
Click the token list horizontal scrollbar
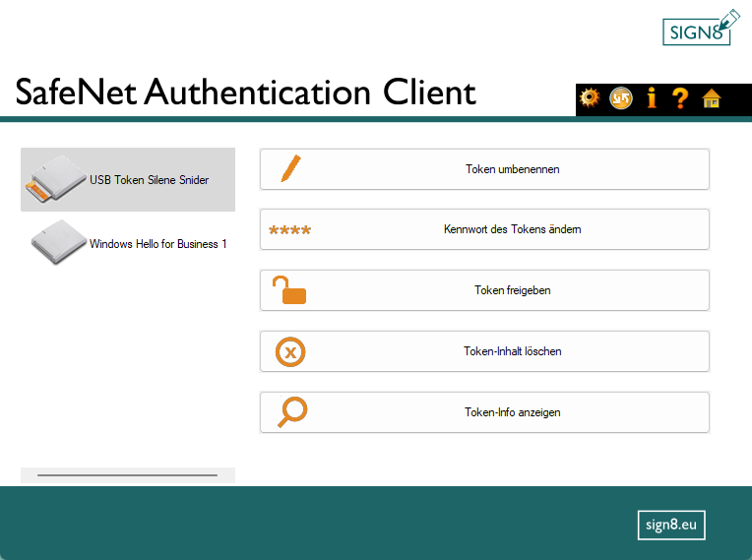[128, 475]
